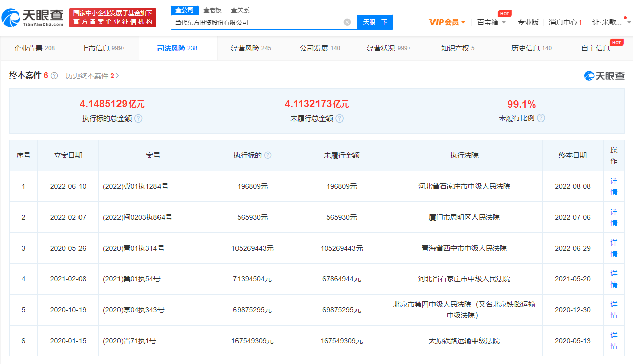Click the 天眼一下 search button
This screenshot has height=364, width=633.
point(375,22)
